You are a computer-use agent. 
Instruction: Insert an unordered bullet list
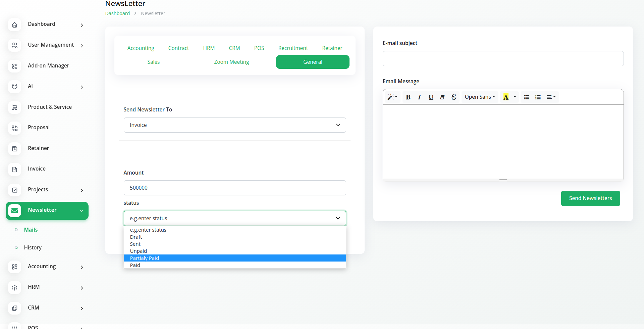click(x=526, y=97)
